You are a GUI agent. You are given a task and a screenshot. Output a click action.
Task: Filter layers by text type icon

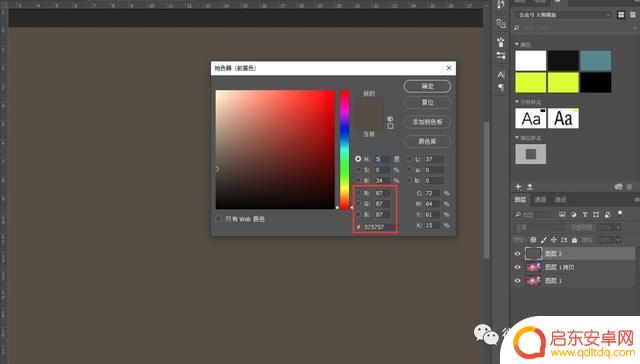coord(584,215)
